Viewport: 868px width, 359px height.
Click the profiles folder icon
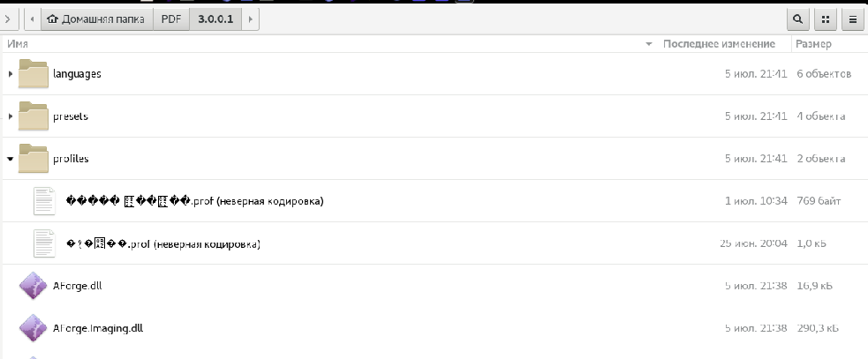pos(34,159)
